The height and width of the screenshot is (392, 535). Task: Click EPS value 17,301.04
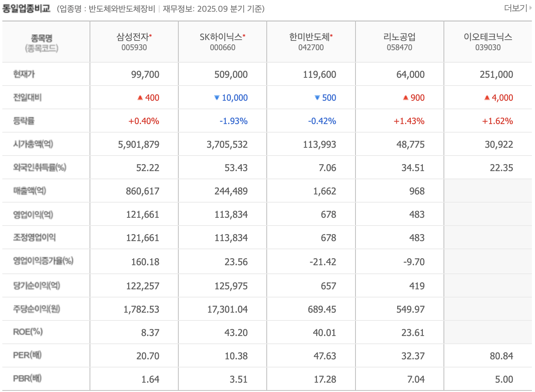click(x=227, y=309)
